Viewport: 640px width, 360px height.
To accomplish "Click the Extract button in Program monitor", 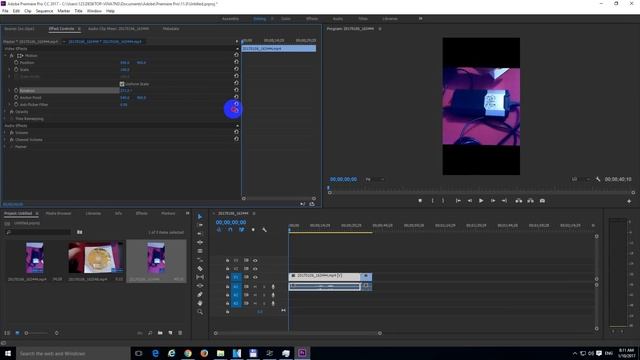I will (x=530, y=201).
